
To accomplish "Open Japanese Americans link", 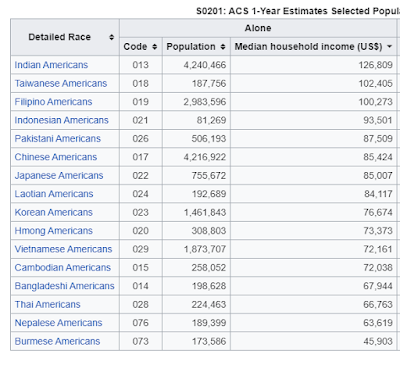I will [x=59, y=175].
